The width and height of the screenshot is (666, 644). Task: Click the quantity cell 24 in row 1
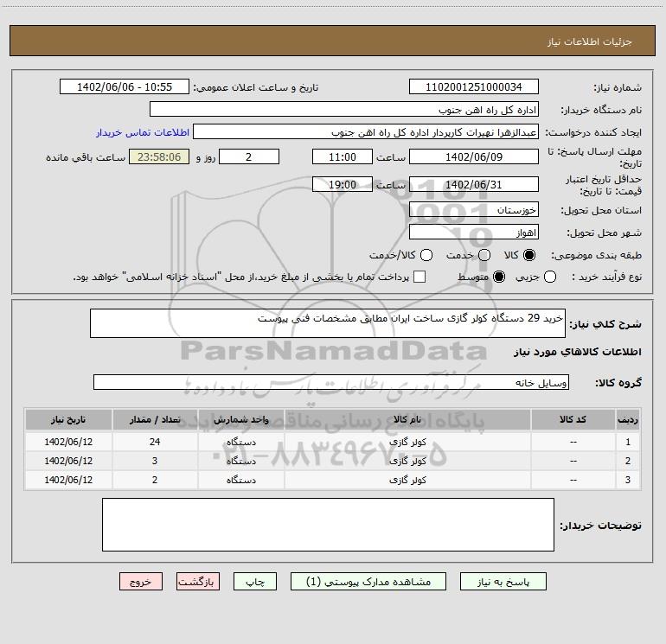pyautogui.click(x=155, y=442)
